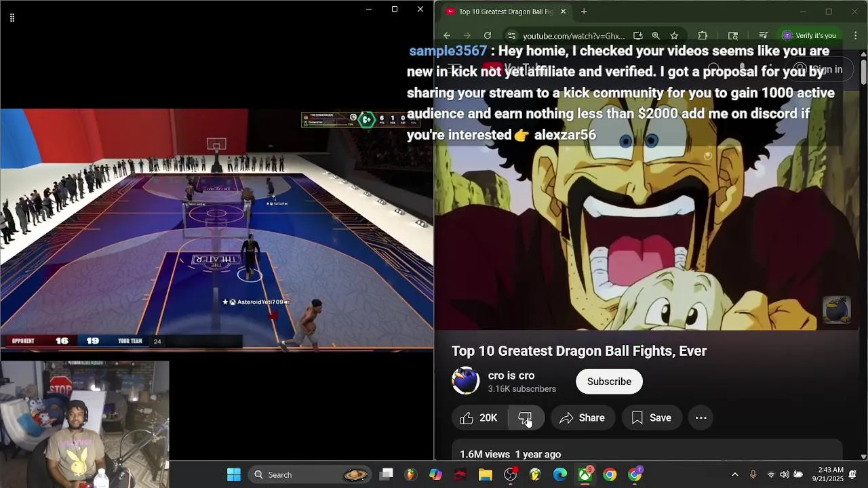Image resolution: width=868 pixels, height=488 pixels.
Task: Open the Chrome extensions puzzle icon
Action: coord(703,36)
